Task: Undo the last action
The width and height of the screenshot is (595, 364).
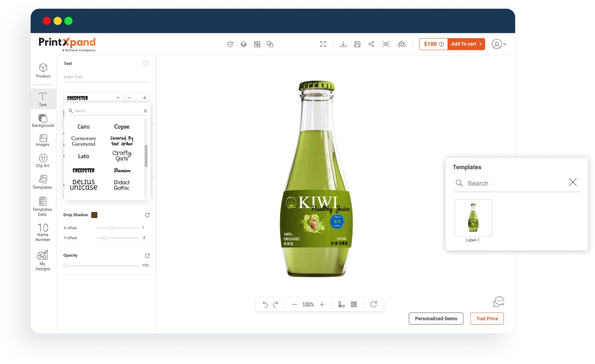Action: coord(265,304)
